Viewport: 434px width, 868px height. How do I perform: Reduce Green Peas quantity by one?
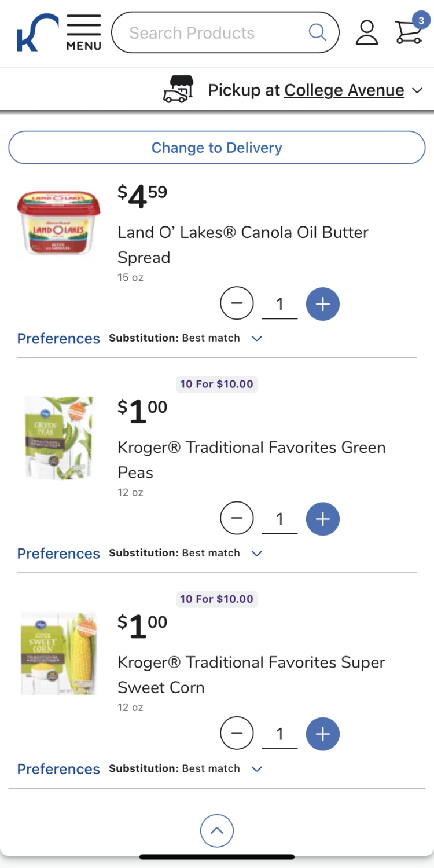[x=237, y=519]
